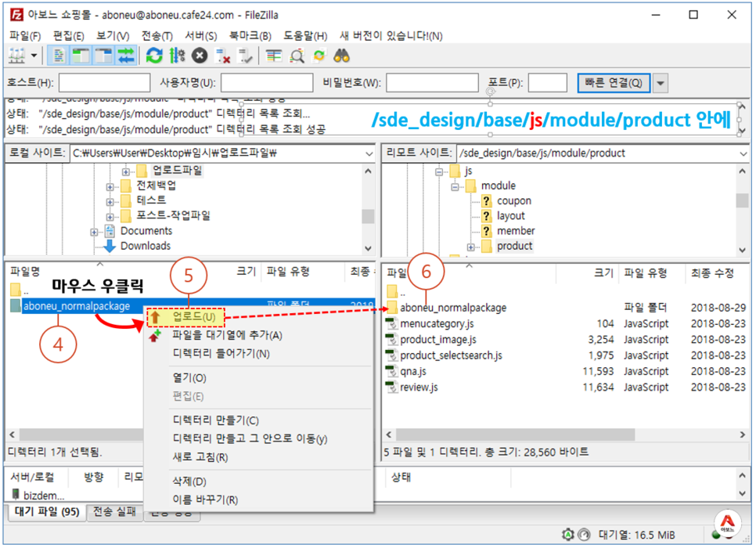Open the 전송(T) menu
The height and width of the screenshot is (548, 756).
pyautogui.click(x=157, y=36)
